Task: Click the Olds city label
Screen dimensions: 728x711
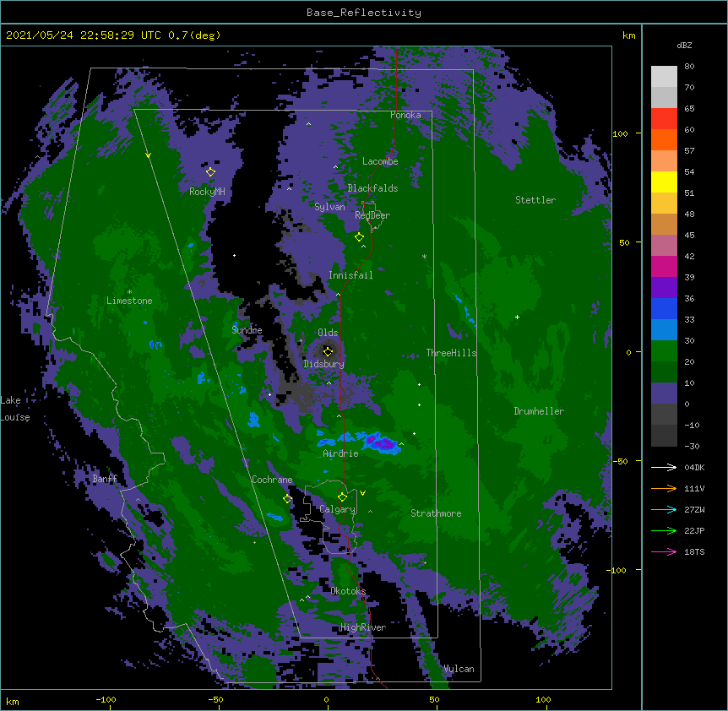Action: tap(328, 333)
